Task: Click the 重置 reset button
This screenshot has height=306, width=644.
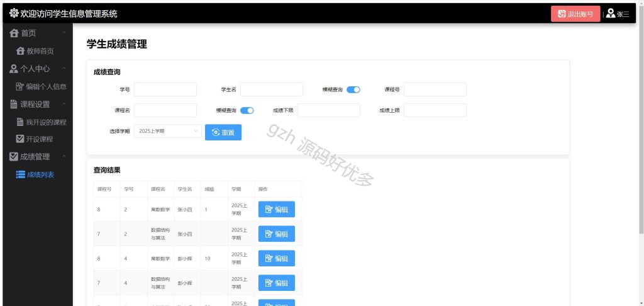Action: (223, 132)
